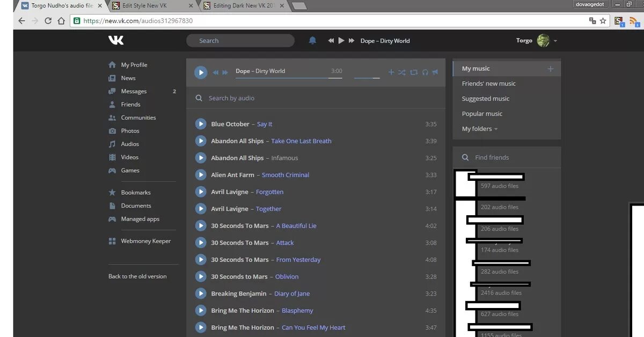The width and height of the screenshot is (644, 337).
Task: Open the notifications bell
Action: coord(312,40)
